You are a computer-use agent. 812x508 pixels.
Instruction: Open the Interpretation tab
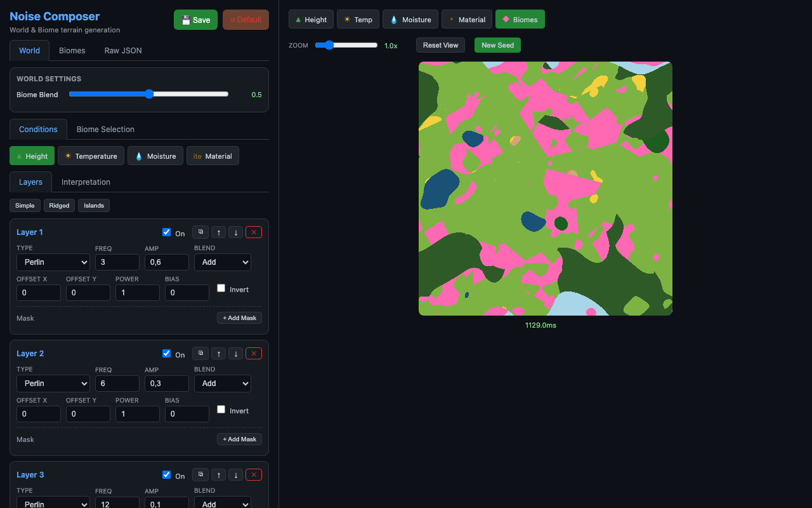(x=85, y=182)
